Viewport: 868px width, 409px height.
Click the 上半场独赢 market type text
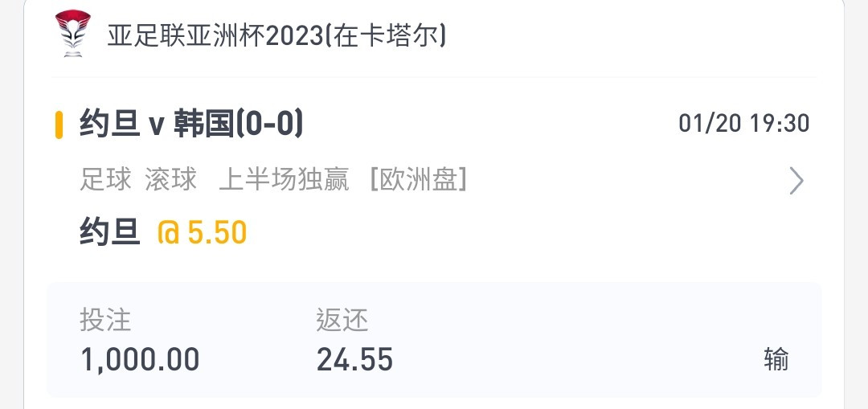(284, 180)
